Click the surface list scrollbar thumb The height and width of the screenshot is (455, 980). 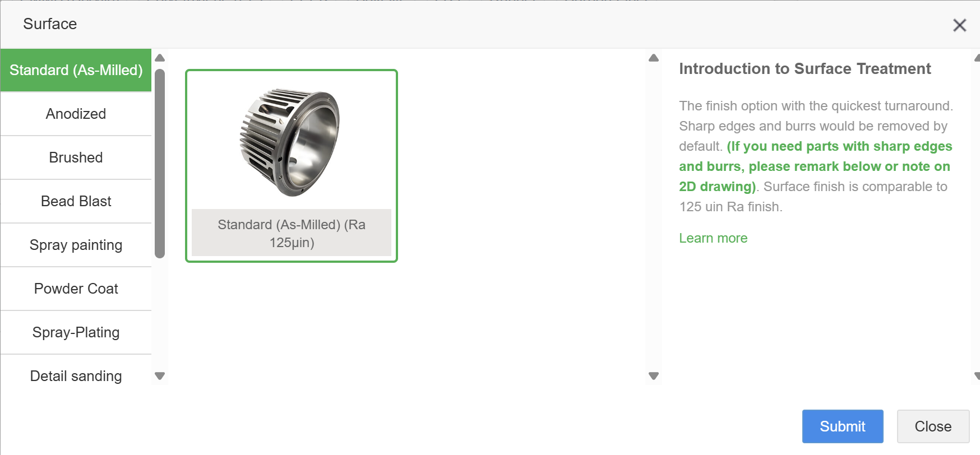(x=160, y=162)
